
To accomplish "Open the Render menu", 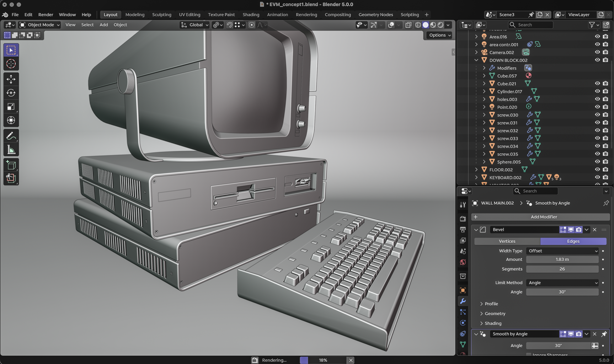I will 46,15.
